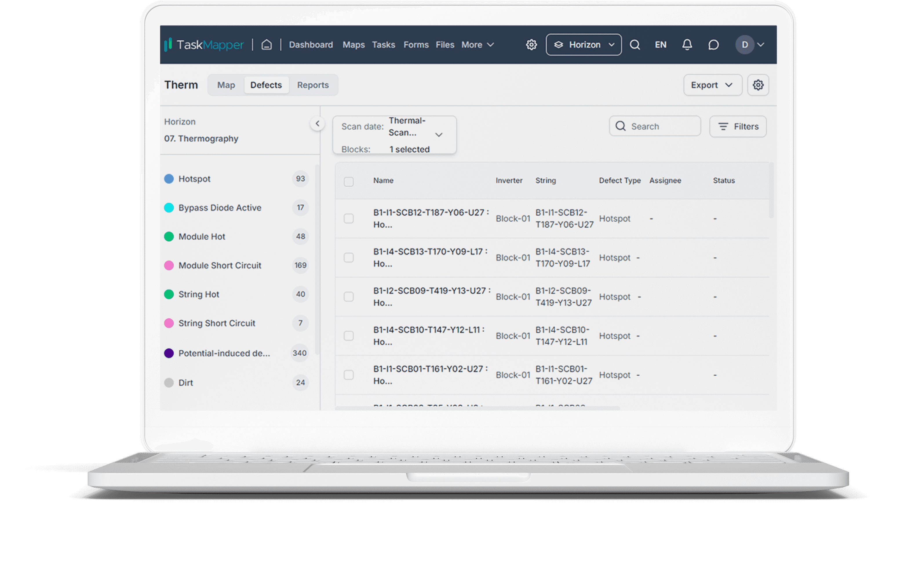Screen dimensions: 924x562
Task: Toggle the select-all defects checkbox
Action: [349, 181]
